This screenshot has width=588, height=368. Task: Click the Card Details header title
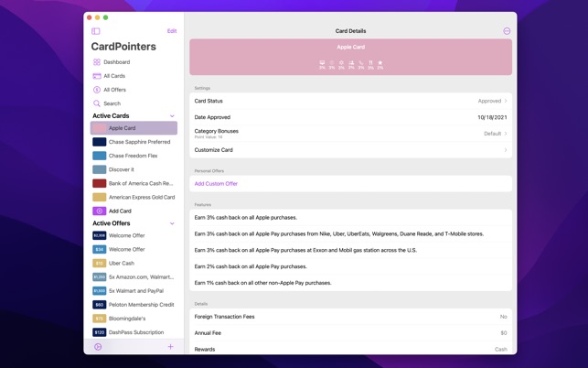(350, 31)
